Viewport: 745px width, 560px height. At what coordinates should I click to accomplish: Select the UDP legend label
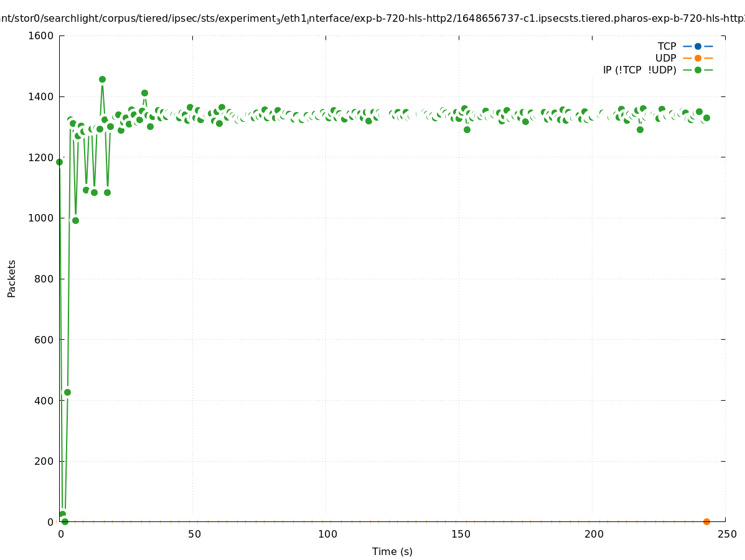click(665, 58)
